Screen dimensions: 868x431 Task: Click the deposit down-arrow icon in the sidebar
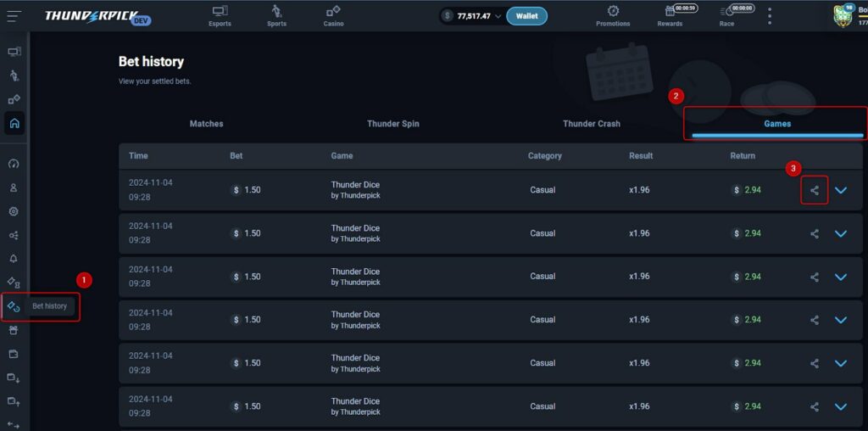14,378
